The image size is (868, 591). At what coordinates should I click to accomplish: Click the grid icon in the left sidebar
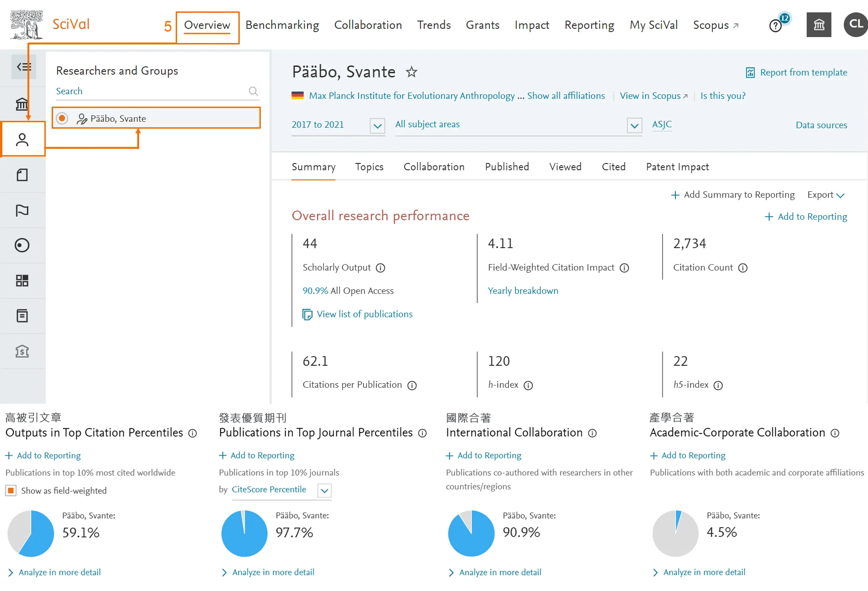[22, 281]
